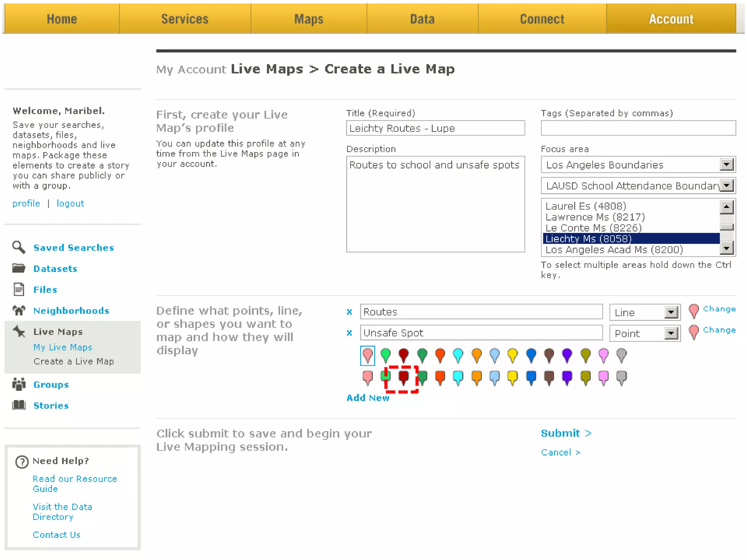Open the Connect tab
The width and height of the screenshot is (747, 560).
coord(542,19)
